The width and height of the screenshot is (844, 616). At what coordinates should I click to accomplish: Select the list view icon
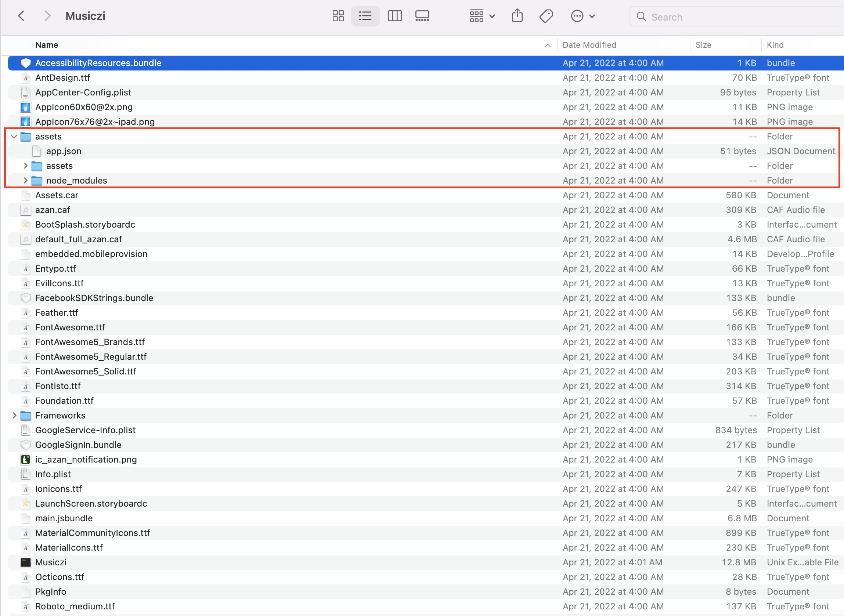(x=365, y=16)
